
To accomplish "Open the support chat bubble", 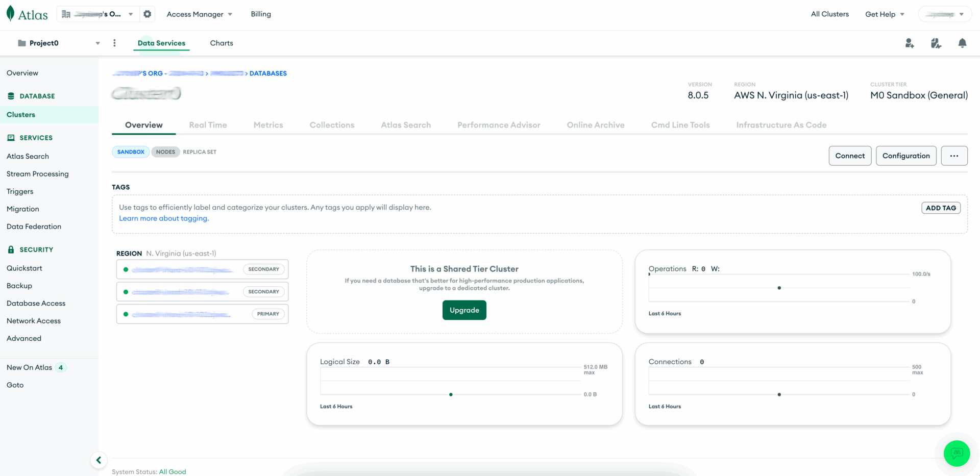I will tap(957, 453).
